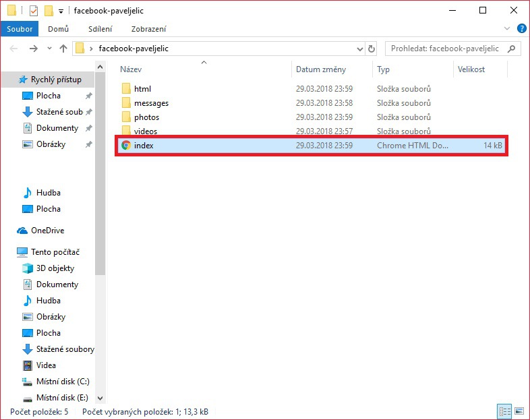Open pinned Plocha under Rychlý přístup
The width and height of the screenshot is (530, 420).
pos(49,96)
